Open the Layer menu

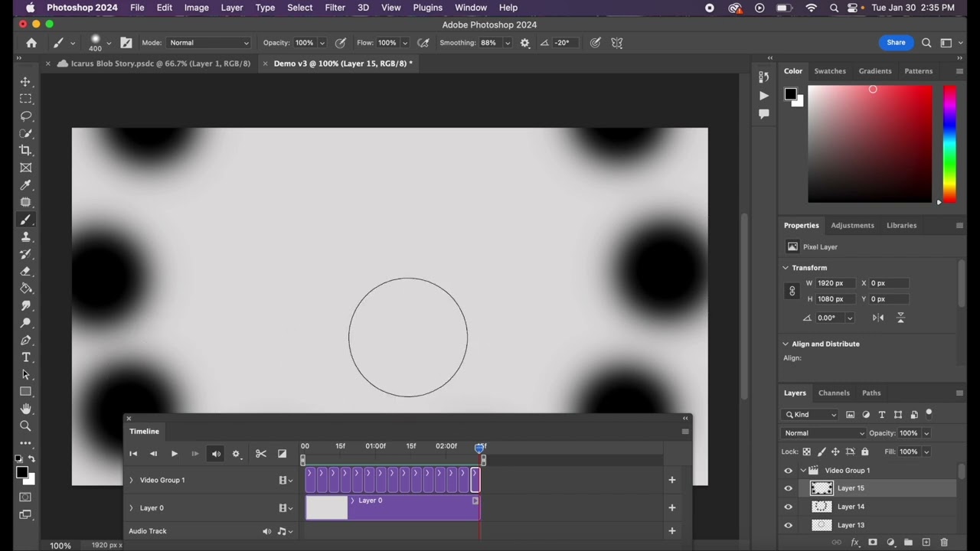[232, 8]
